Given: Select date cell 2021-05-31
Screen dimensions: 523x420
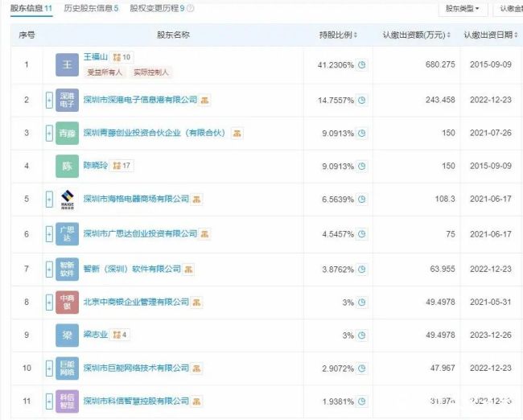Looking at the screenshot, I should 491,302.
